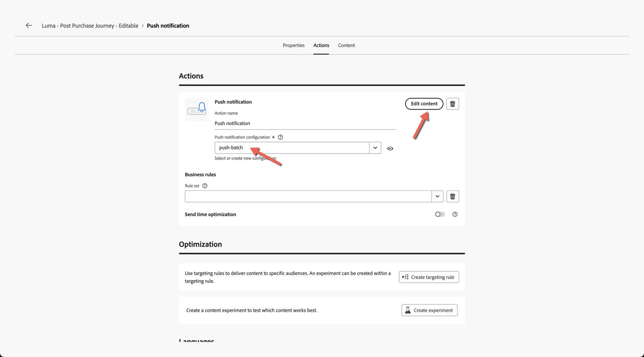Screen dimensions: 644x357
Task: Open Luma - Post Purchase Journey breadcrumb
Action: [90, 26]
